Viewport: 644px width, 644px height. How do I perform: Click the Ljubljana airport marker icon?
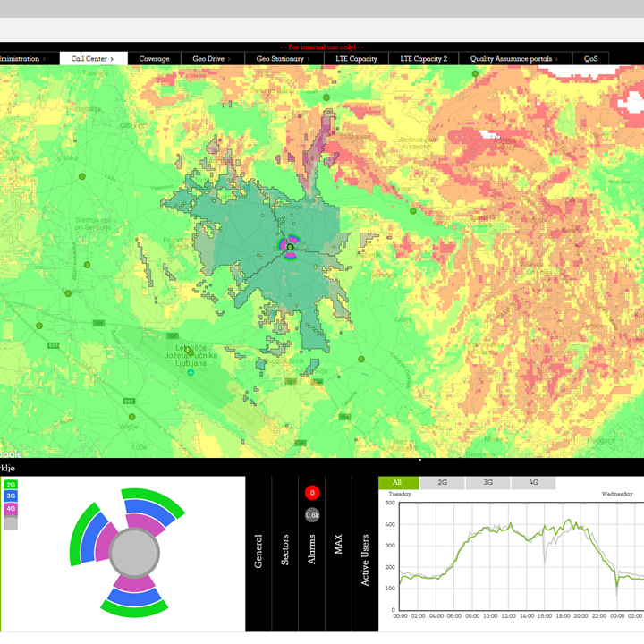[x=191, y=372]
